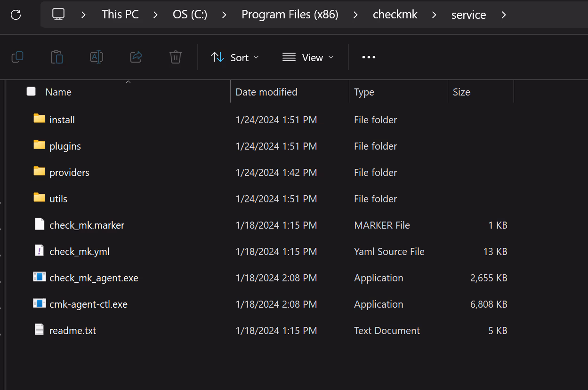
Task: Click the check_mk_agent.exe application icon
Action: click(x=39, y=277)
